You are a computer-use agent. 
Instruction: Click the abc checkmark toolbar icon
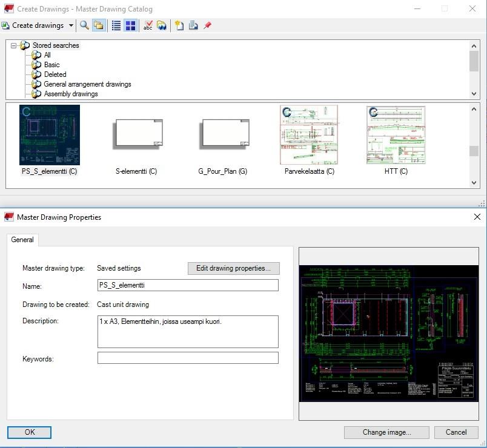pos(148,25)
